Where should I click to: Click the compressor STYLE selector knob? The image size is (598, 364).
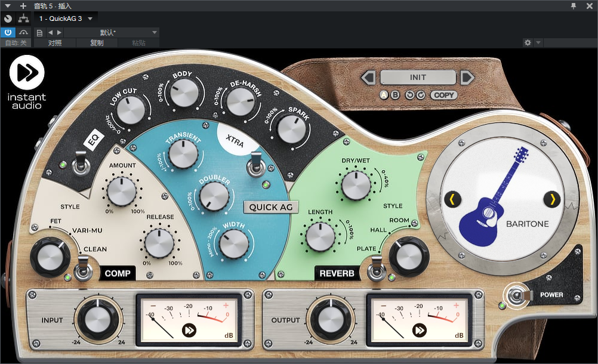pos(50,257)
